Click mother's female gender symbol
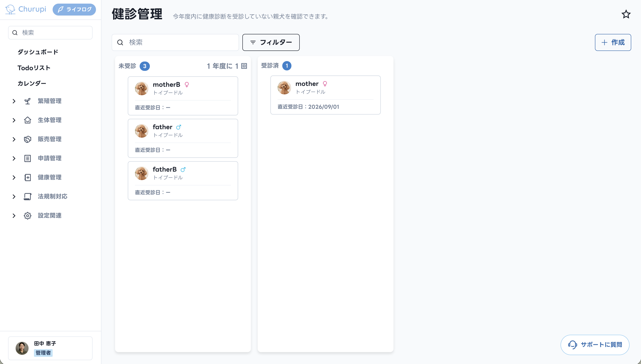 point(325,84)
